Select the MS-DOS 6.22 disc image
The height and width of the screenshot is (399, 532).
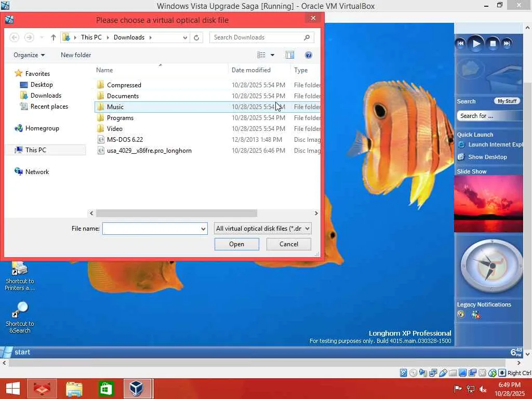pos(207,139)
